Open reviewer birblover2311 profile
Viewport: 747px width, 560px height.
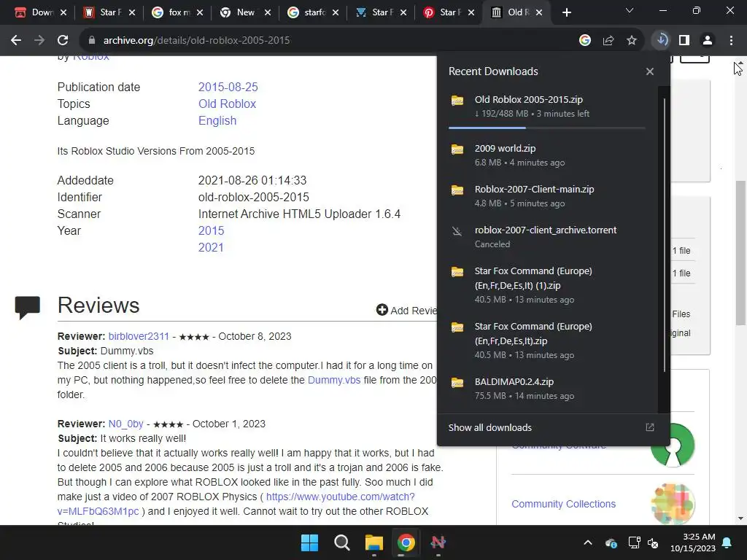(139, 336)
